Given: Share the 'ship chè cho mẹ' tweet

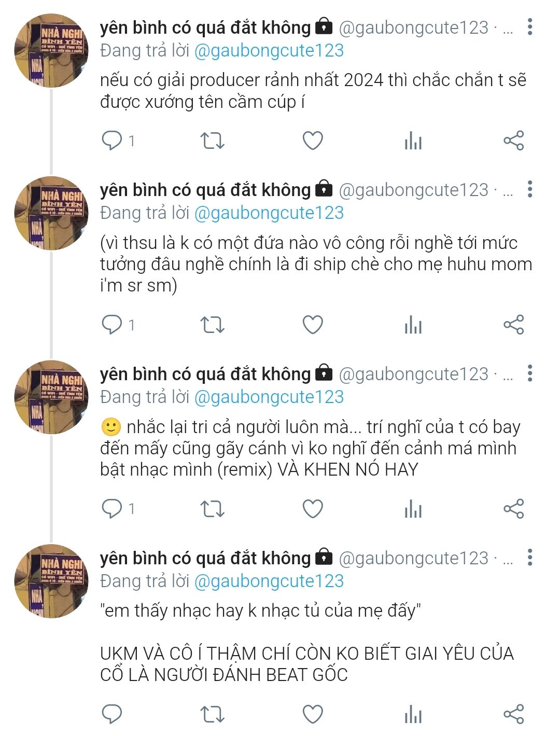Looking at the screenshot, I should pyautogui.click(x=514, y=325).
